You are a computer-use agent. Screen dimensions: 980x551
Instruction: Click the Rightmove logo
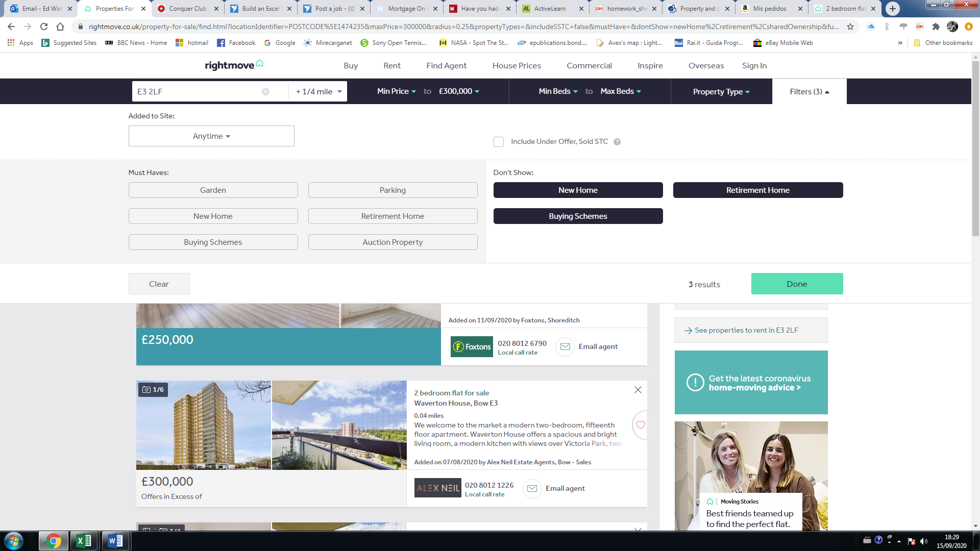coord(234,65)
